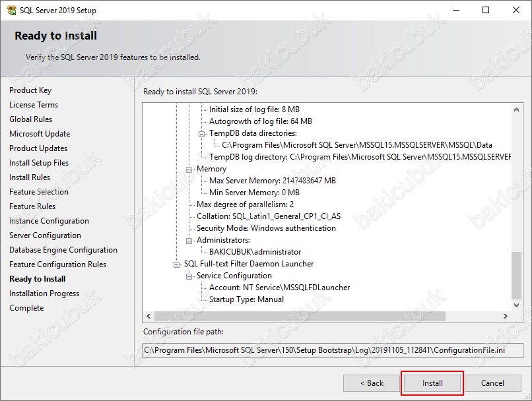This screenshot has height=401, width=532.
Task: Click the SQL Server Setup title bar icon
Action: (11, 10)
